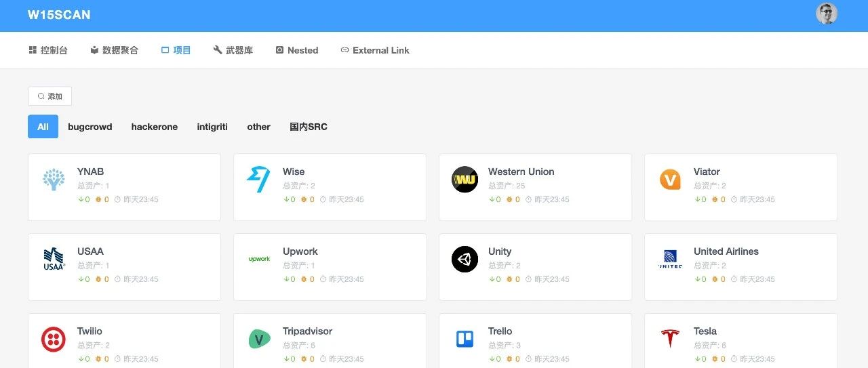
Task: Open the Viator project title
Action: (x=707, y=171)
